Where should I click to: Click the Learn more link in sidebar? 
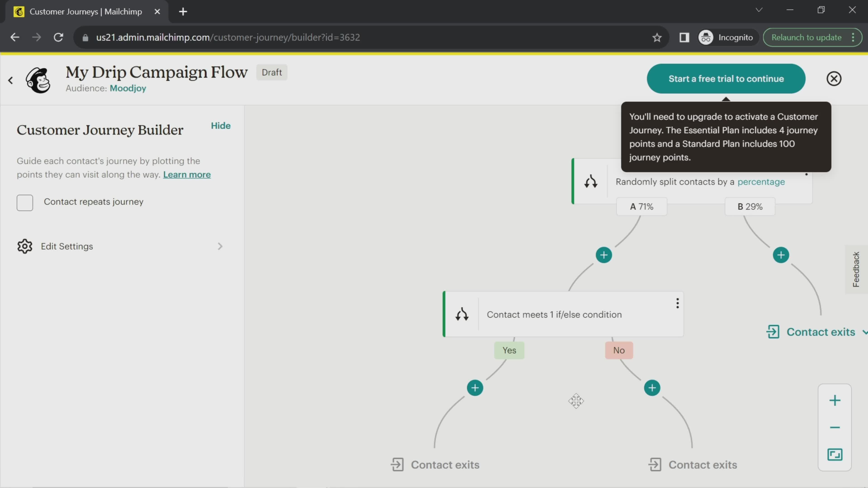[186, 175]
